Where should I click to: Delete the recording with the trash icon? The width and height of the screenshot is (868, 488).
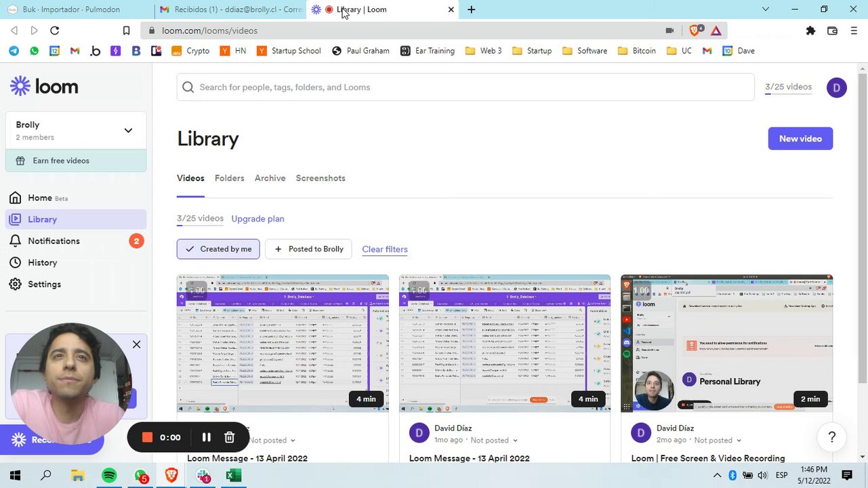pyautogui.click(x=229, y=438)
